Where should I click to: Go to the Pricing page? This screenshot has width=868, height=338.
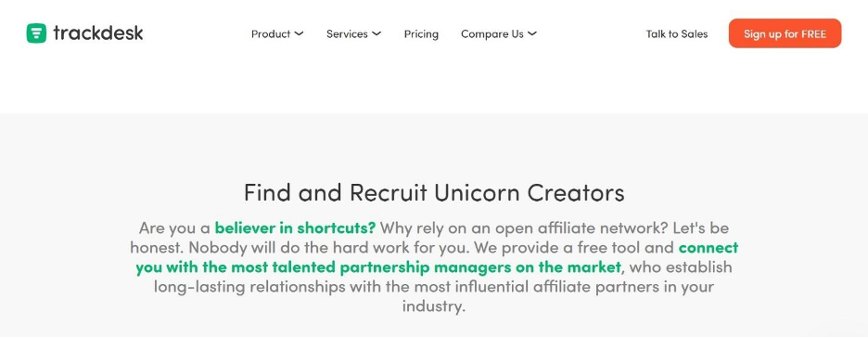421,33
